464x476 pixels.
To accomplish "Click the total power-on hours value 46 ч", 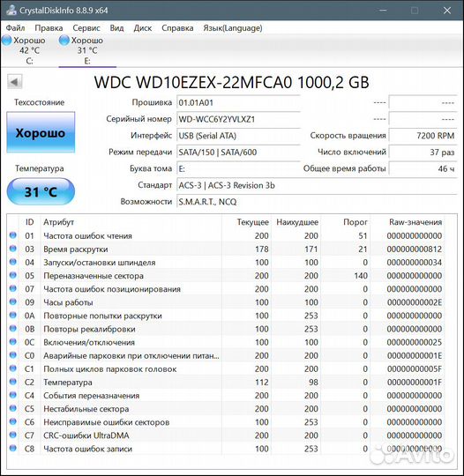I will pyautogui.click(x=423, y=168).
